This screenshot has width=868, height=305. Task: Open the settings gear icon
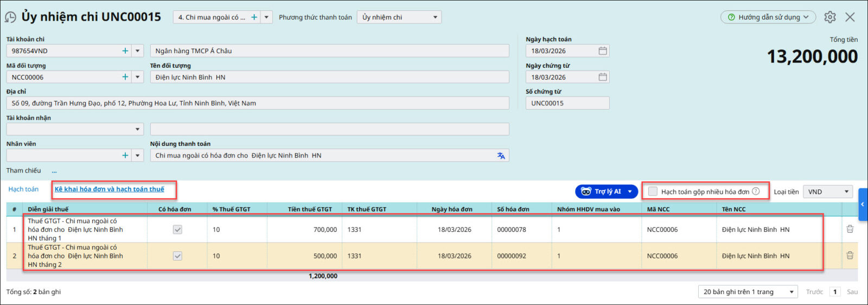[x=829, y=17]
